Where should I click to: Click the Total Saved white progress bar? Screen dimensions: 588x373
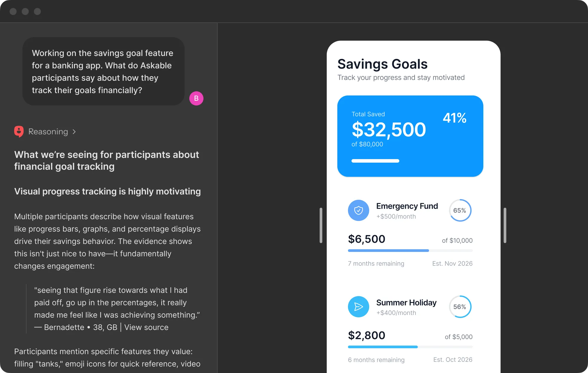[375, 161]
